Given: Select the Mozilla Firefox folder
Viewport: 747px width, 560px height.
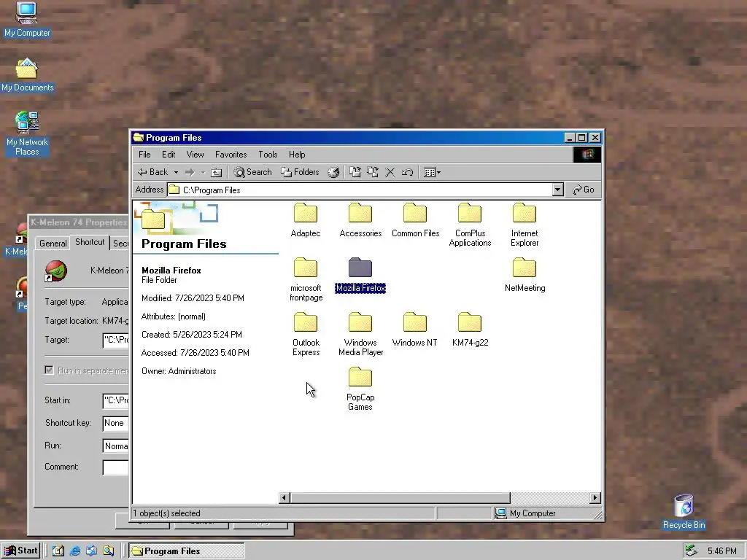Looking at the screenshot, I should click(x=360, y=275).
